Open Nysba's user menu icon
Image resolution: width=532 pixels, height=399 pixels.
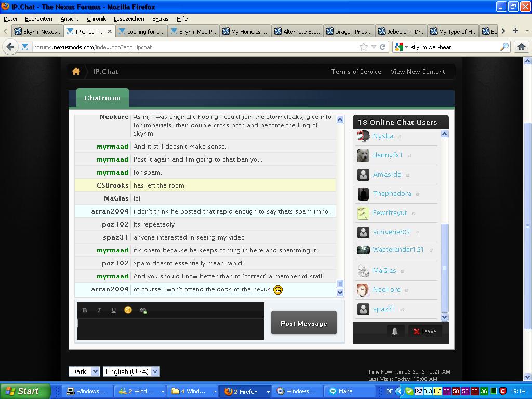(400, 137)
